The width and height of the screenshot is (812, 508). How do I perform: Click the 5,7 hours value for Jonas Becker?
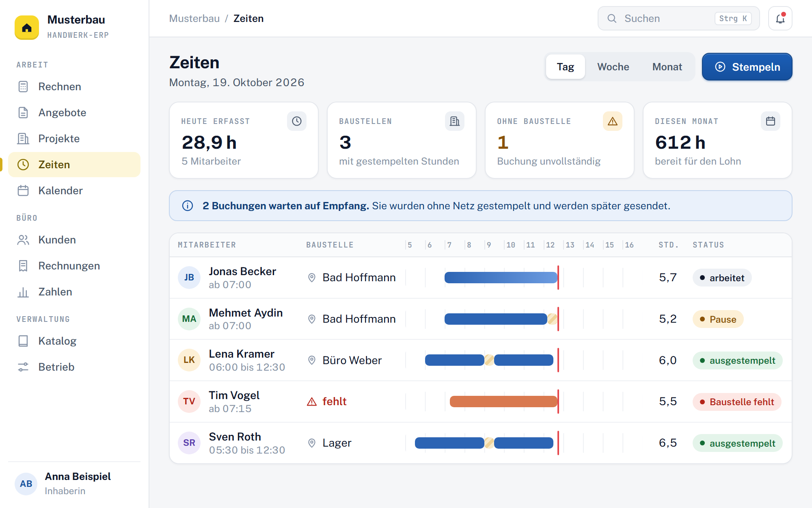coord(668,278)
